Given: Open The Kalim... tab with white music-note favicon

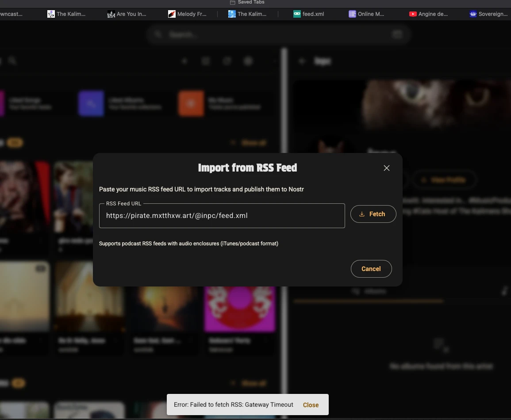Looking at the screenshot, I should 66,14.
